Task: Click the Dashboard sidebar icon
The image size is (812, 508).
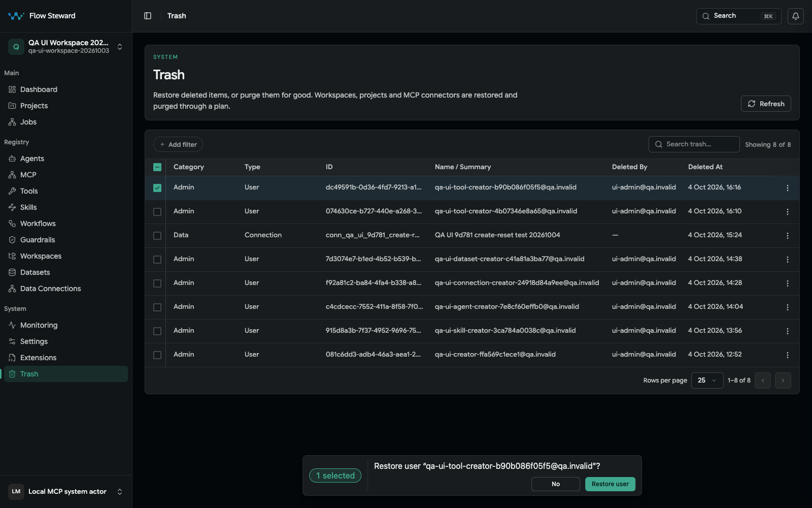Action: click(12, 89)
